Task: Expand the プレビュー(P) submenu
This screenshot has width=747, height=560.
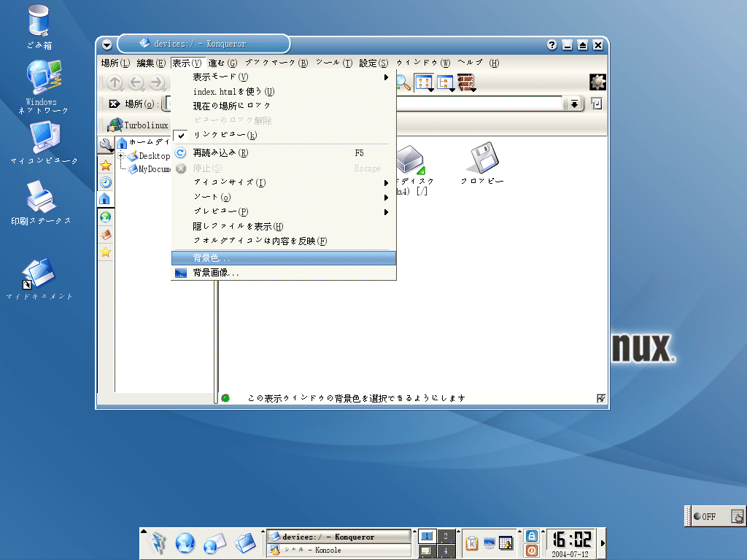Action: (284, 211)
